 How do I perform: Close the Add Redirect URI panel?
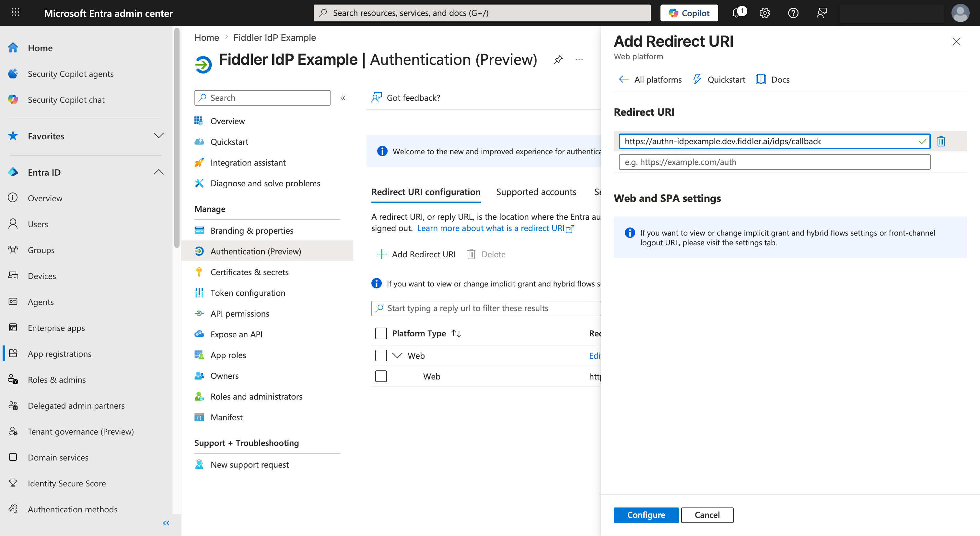click(956, 41)
